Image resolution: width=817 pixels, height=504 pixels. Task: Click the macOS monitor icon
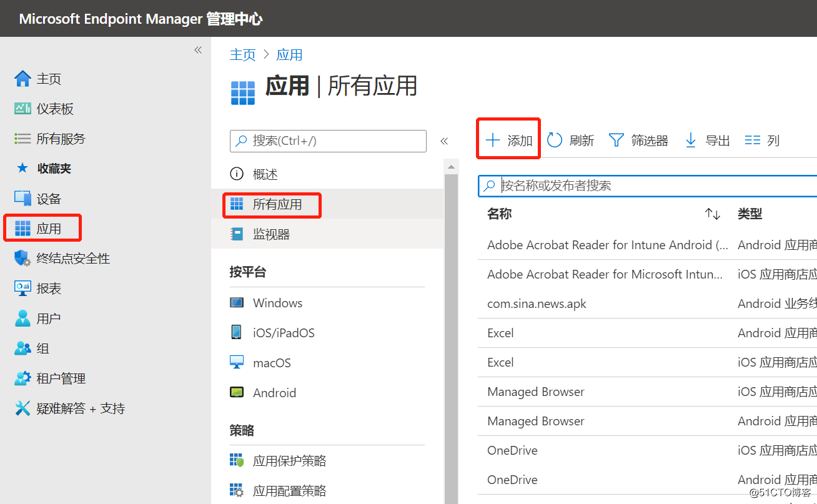tap(237, 362)
